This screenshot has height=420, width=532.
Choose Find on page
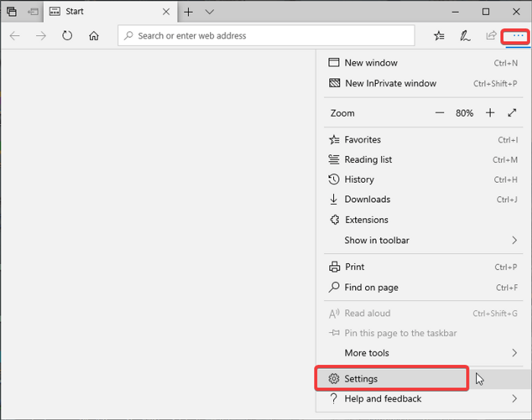point(424,288)
